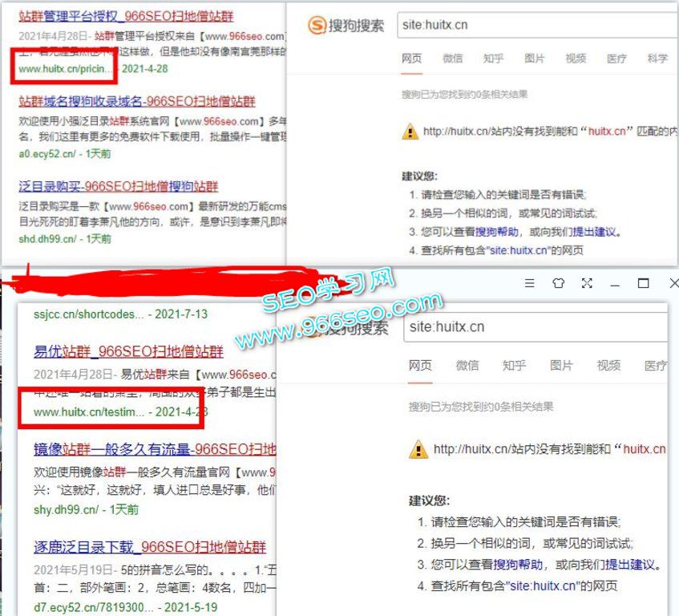Click 搜狗帮助 link in lower window
Image resolution: width=679 pixels, height=616 pixels.
[x=518, y=565]
